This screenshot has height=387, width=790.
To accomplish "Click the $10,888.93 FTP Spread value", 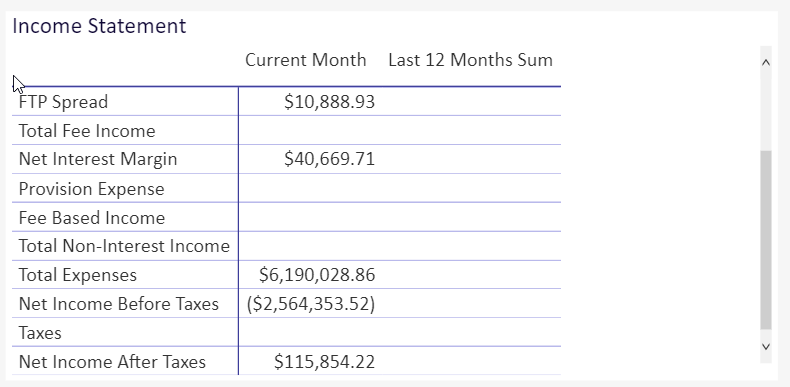I will pos(330,102).
